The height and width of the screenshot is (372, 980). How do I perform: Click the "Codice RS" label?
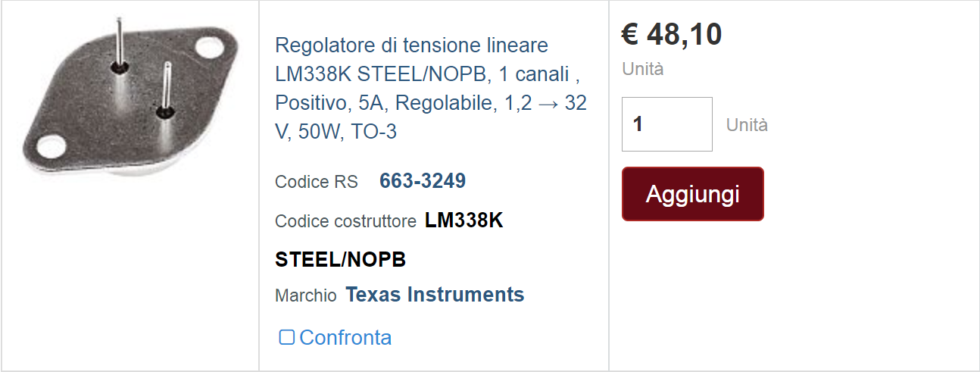(317, 182)
